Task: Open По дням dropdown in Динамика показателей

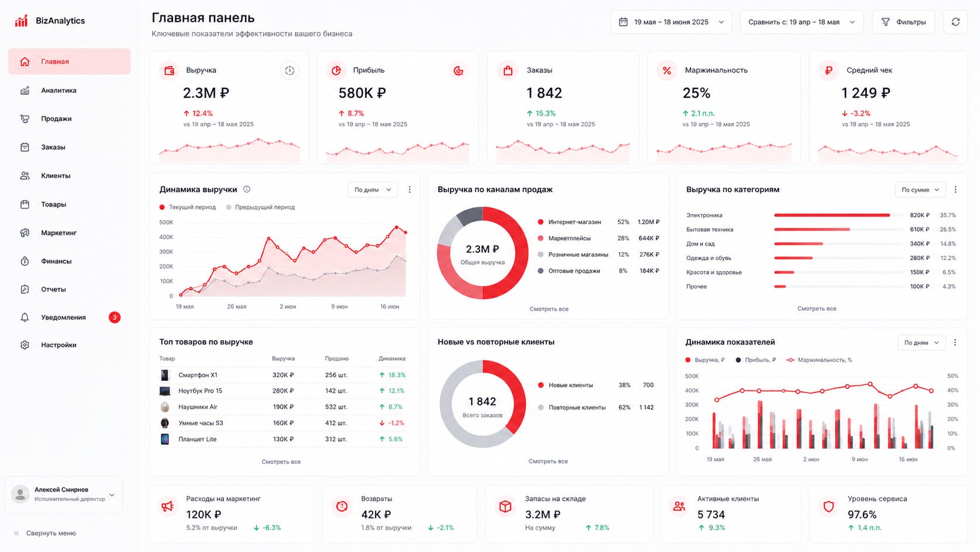Action: [x=922, y=343]
